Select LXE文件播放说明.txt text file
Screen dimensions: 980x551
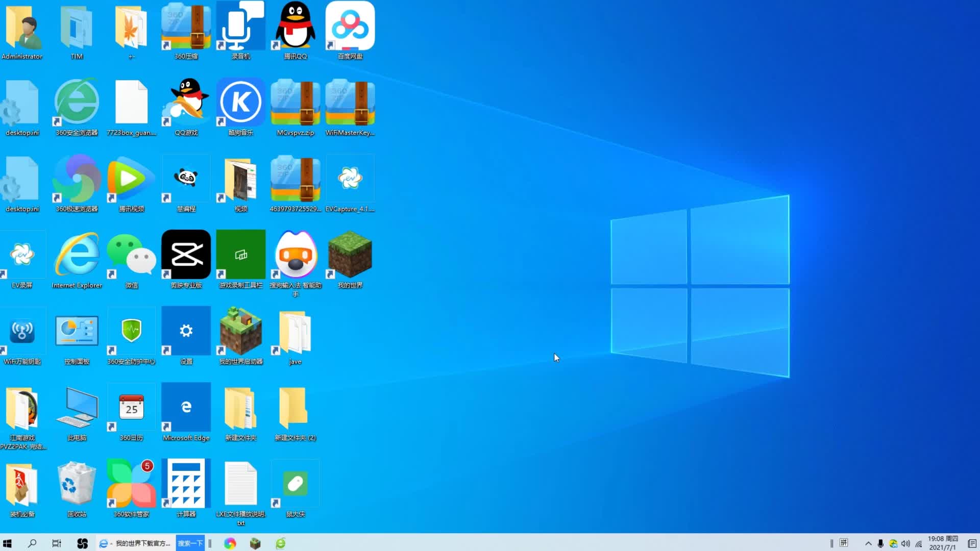(x=240, y=493)
